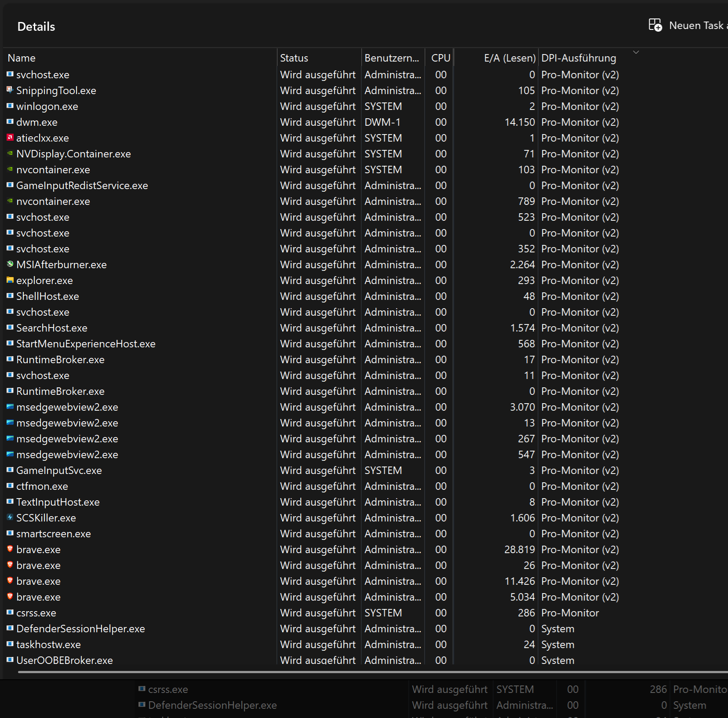Click the "Pro-Monitor" DPI cell of csrss.exe
The width and height of the screenshot is (728, 718).
pos(570,613)
